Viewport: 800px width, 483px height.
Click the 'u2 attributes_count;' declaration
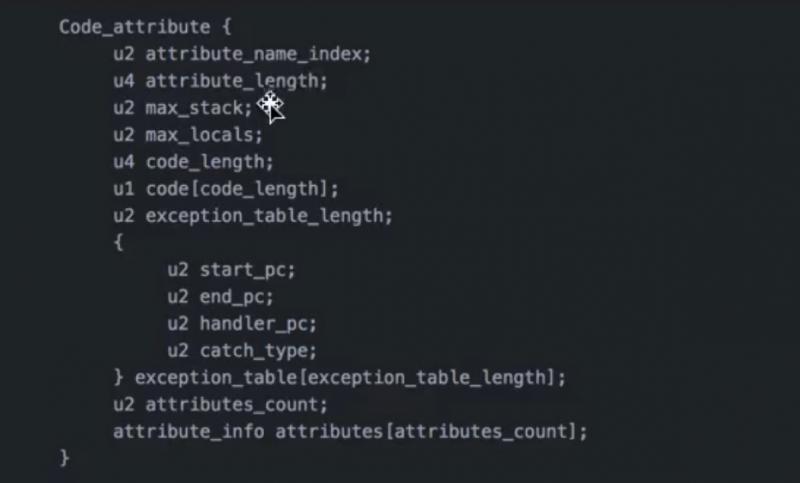(x=220, y=405)
